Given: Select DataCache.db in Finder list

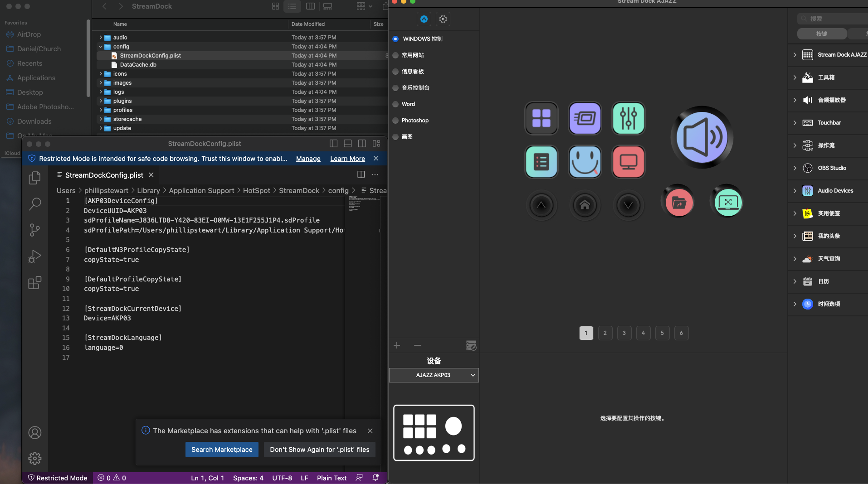Looking at the screenshot, I should point(138,65).
